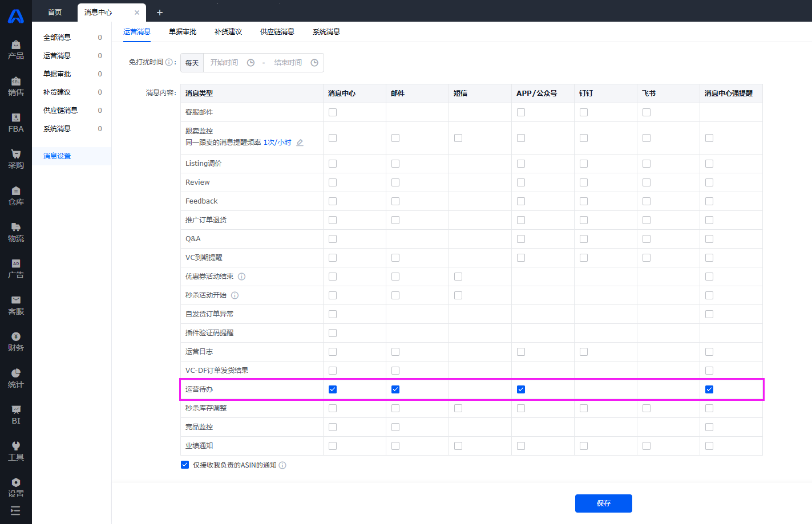The height and width of the screenshot is (524, 812).
Task: Click the app logo at top left
Action: pos(16,16)
